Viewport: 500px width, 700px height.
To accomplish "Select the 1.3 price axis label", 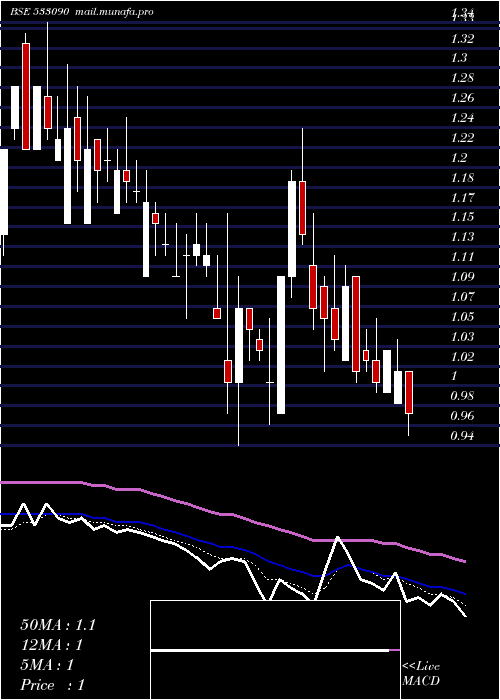I will pos(459,58).
